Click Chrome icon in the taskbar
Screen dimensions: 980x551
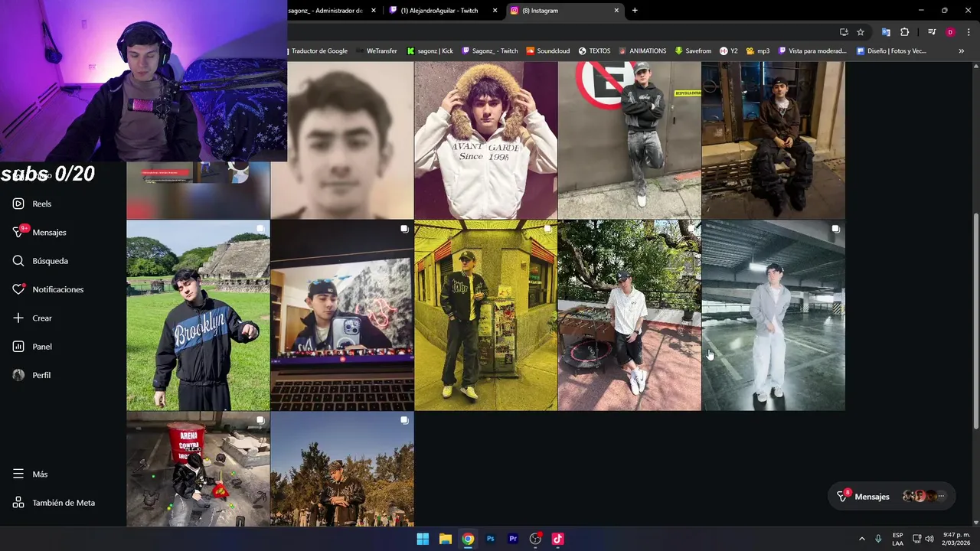coord(468,539)
